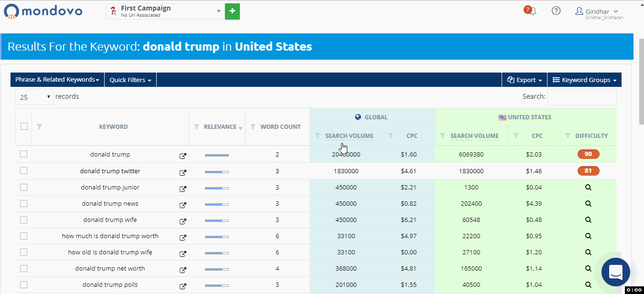Viewport: 644px width, 294px height.
Task: Click the difficulty score 90 badge
Action: [x=588, y=154]
